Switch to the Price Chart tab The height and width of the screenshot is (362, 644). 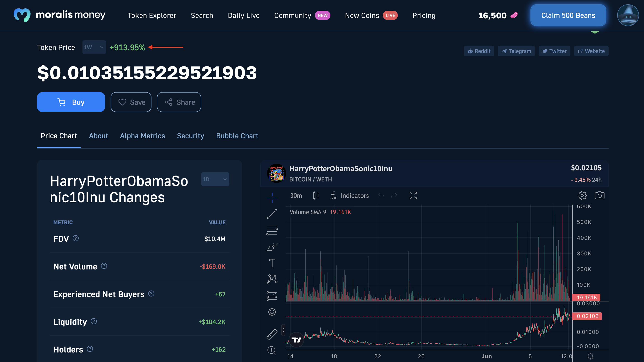[x=59, y=136]
